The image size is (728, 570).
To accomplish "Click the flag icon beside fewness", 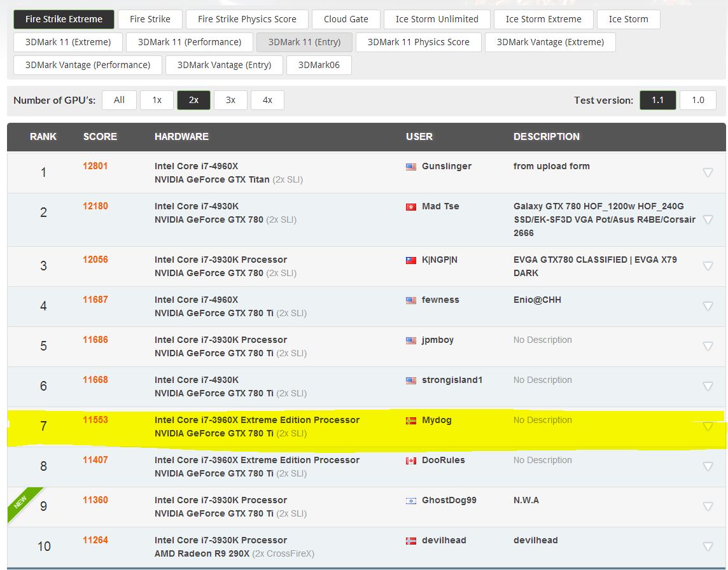I will click(411, 300).
